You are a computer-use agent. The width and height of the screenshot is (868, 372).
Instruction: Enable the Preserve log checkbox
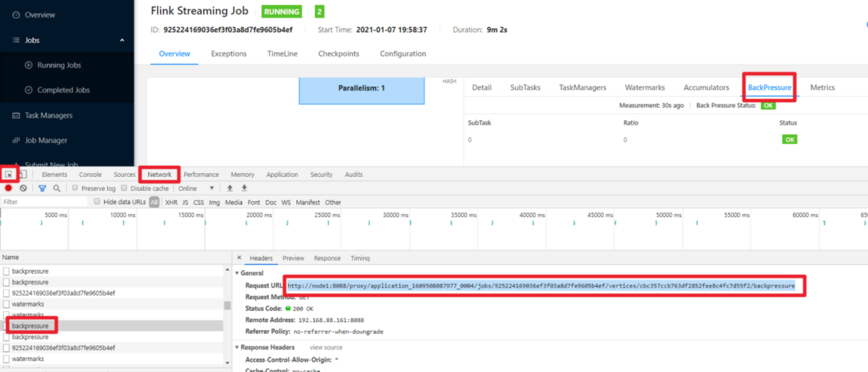coord(75,188)
